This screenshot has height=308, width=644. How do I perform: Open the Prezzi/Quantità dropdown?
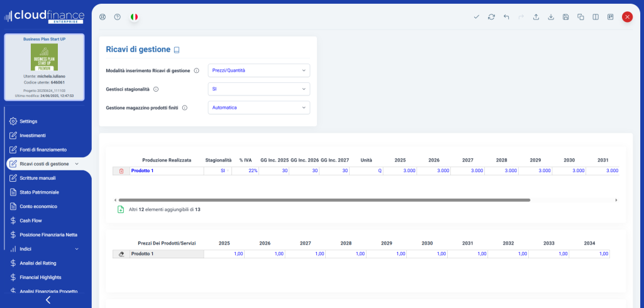pyautogui.click(x=258, y=70)
